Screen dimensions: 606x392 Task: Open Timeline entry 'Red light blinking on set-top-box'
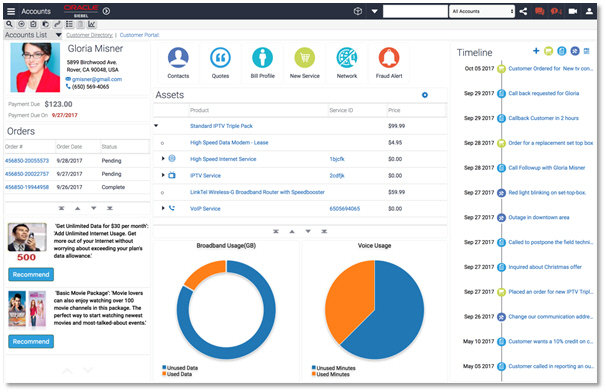pyautogui.click(x=547, y=193)
